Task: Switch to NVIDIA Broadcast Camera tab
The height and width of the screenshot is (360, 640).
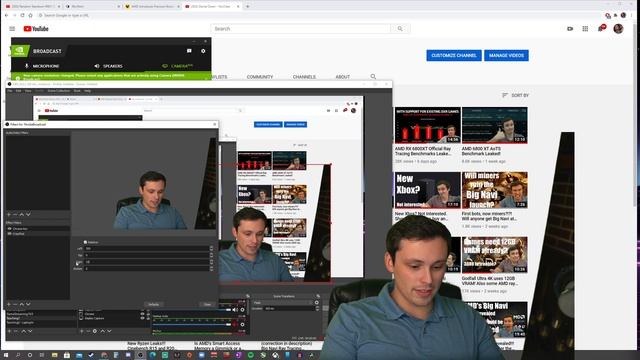Action: (178, 66)
